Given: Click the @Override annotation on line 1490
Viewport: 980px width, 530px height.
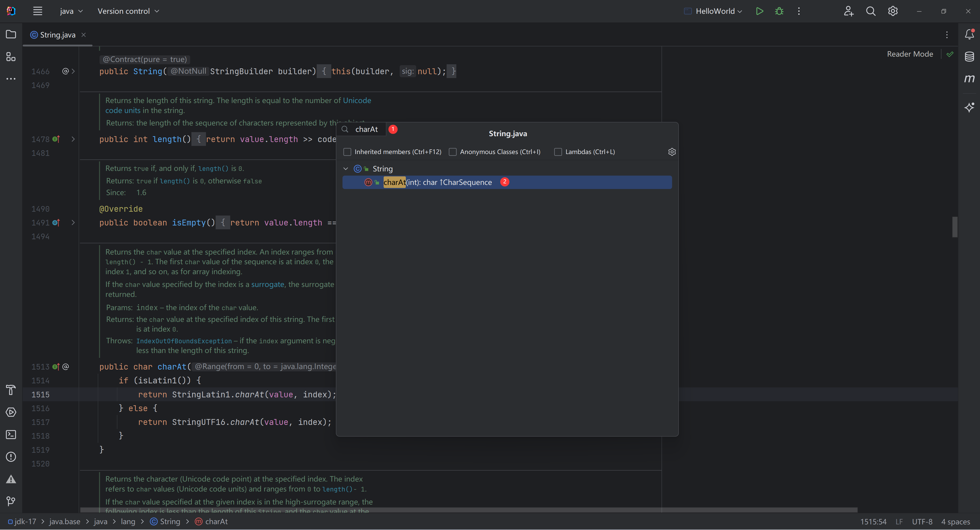Looking at the screenshot, I should 121,209.
